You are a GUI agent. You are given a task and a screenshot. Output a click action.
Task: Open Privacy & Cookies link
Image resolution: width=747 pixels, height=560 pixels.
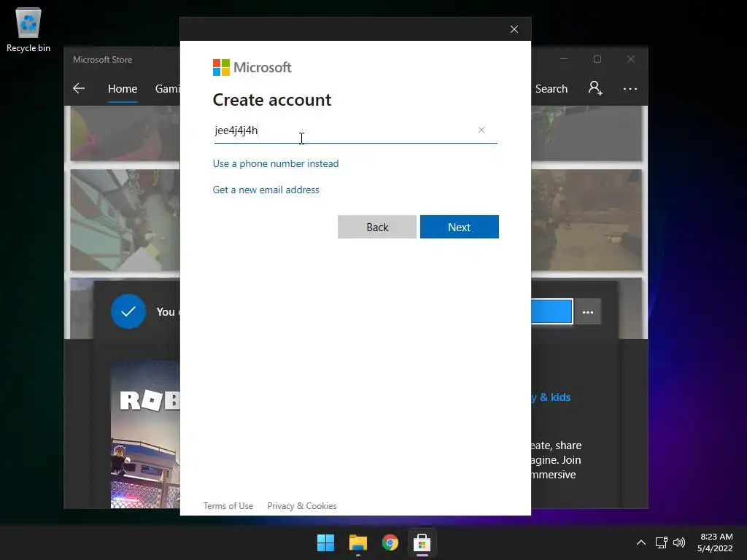(301, 506)
